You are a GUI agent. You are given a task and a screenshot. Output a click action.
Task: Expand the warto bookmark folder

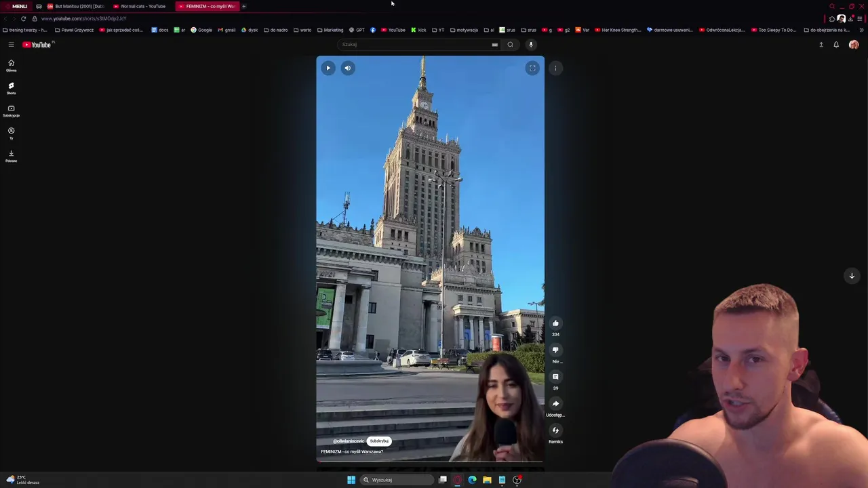(302, 30)
